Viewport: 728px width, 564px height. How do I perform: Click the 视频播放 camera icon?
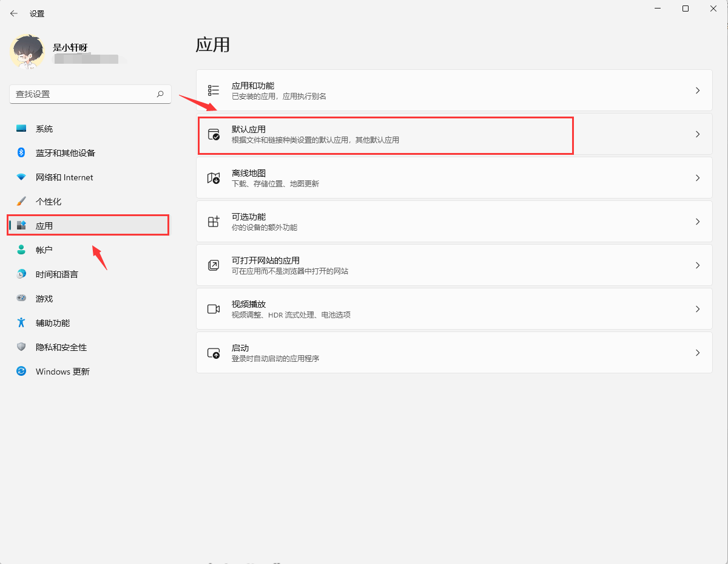point(213,308)
